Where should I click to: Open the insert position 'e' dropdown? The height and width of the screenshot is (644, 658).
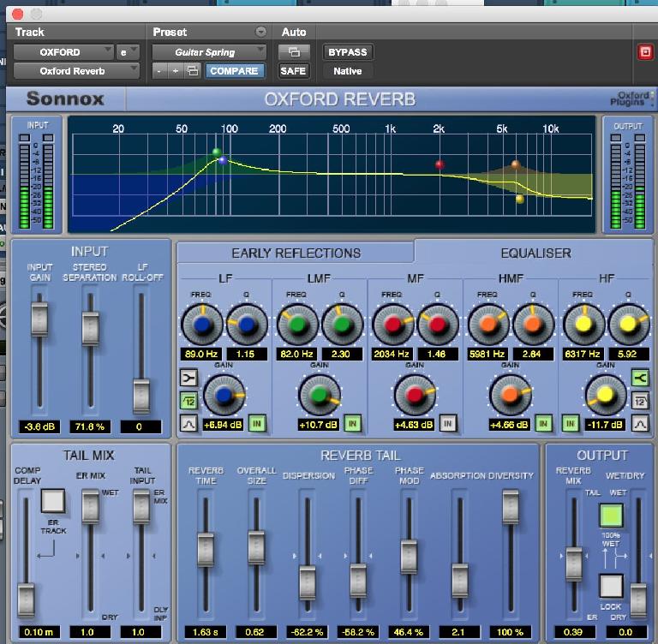point(128,52)
